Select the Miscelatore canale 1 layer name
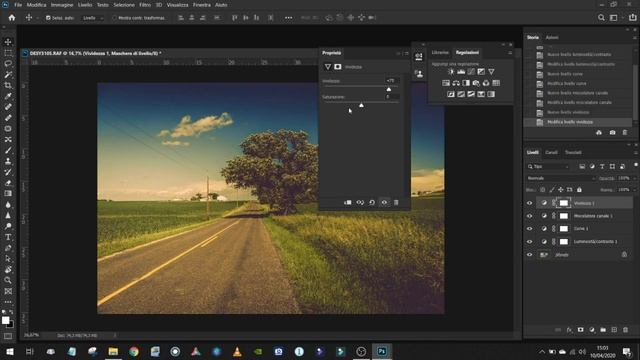 (593, 216)
